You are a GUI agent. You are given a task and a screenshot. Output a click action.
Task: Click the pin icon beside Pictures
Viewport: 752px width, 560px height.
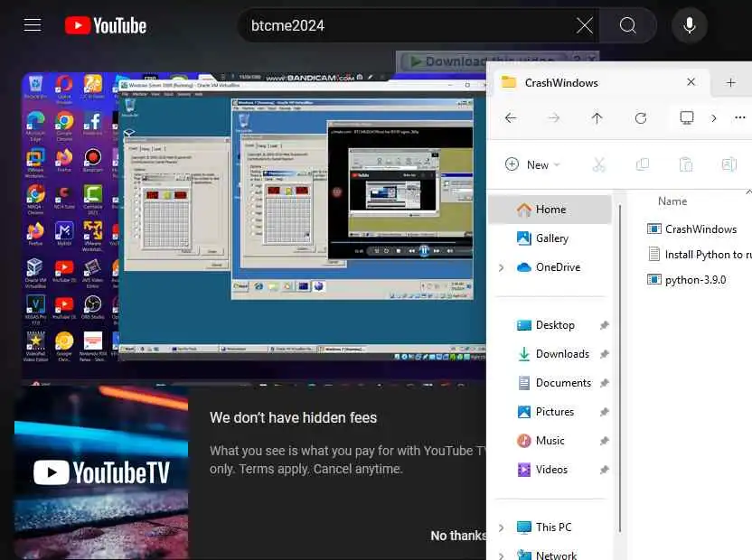[x=605, y=412]
